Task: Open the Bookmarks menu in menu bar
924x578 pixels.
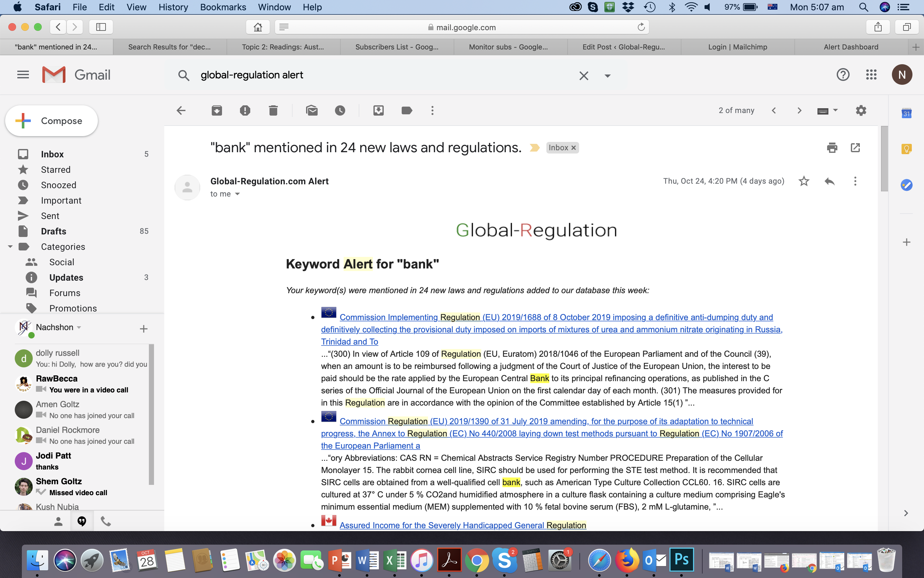Action: pos(223,7)
